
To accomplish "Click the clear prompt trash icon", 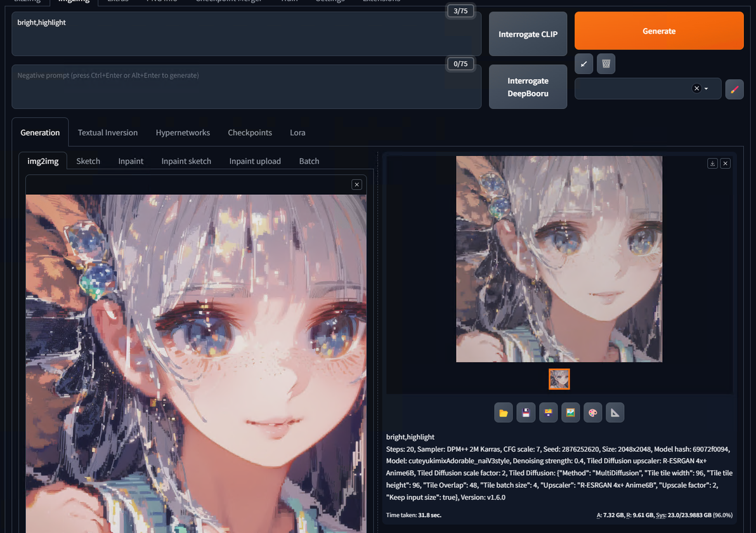I will pos(606,63).
